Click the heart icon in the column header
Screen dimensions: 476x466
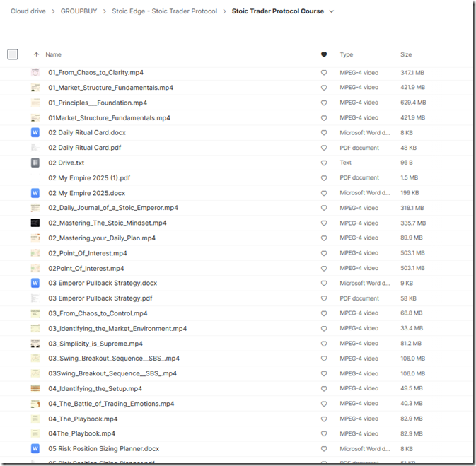tap(324, 54)
